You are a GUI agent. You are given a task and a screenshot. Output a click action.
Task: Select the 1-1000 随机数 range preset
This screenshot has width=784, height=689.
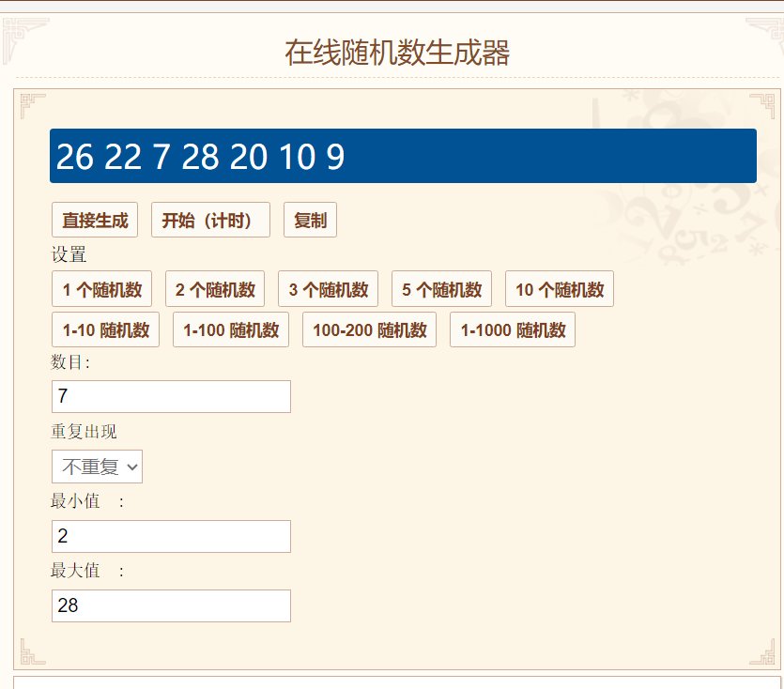pos(513,329)
